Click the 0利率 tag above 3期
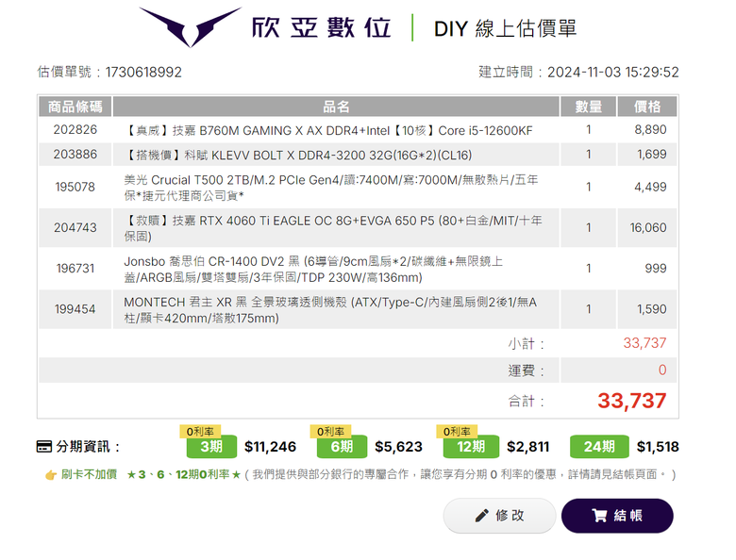736x560 pixels. pos(200,431)
